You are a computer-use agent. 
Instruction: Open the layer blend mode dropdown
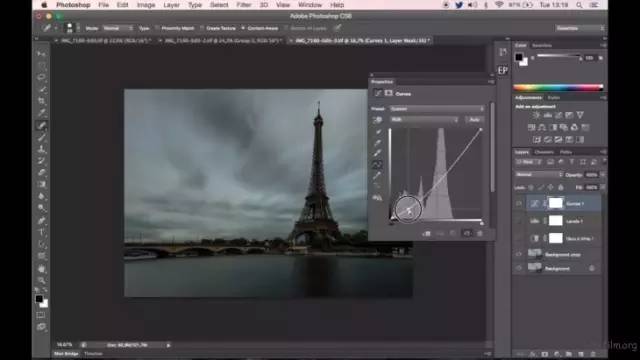click(539, 175)
